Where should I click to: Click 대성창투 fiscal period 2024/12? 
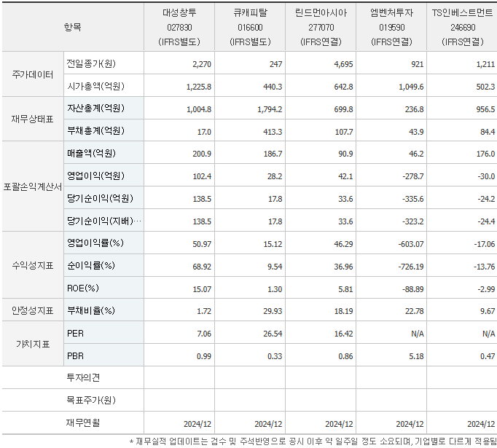click(x=197, y=424)
